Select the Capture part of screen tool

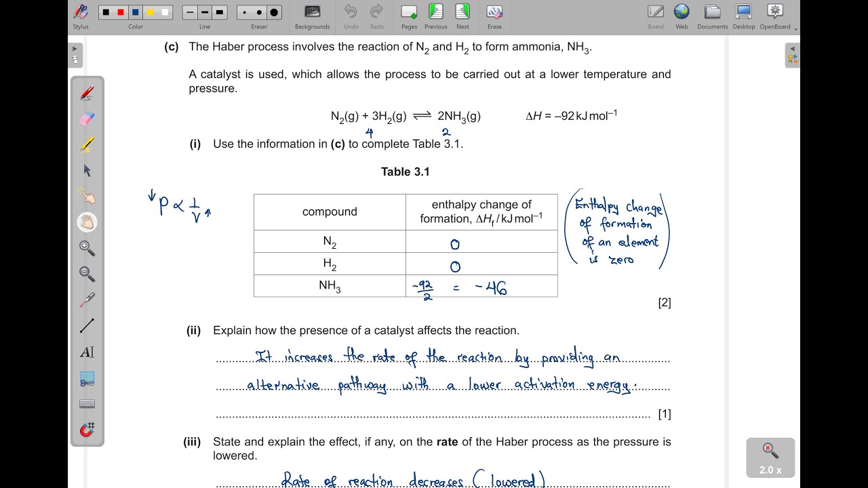coord(87,378)
